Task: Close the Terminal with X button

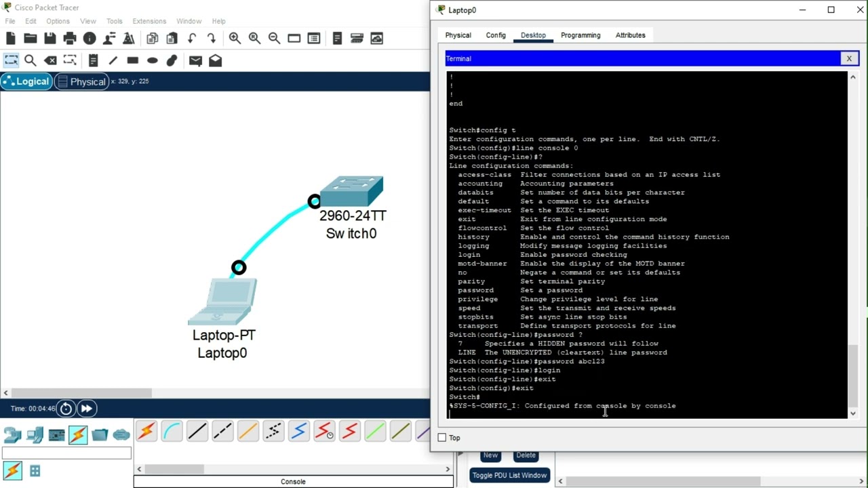Action: 849,58
